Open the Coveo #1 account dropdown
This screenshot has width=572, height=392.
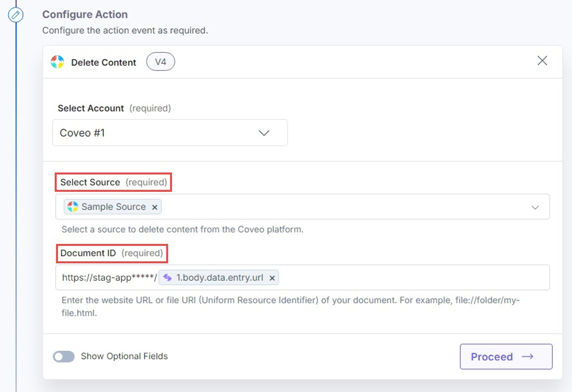(x=170, y=133)
